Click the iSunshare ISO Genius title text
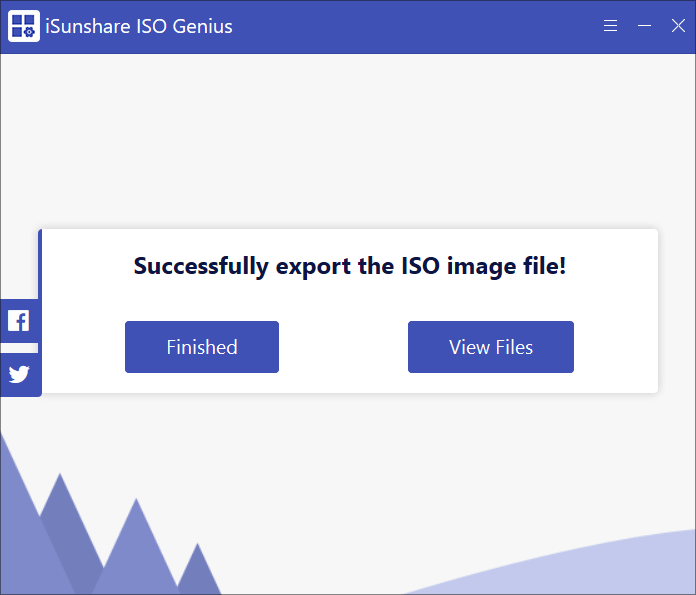696x595 pixels. (139, 26)
